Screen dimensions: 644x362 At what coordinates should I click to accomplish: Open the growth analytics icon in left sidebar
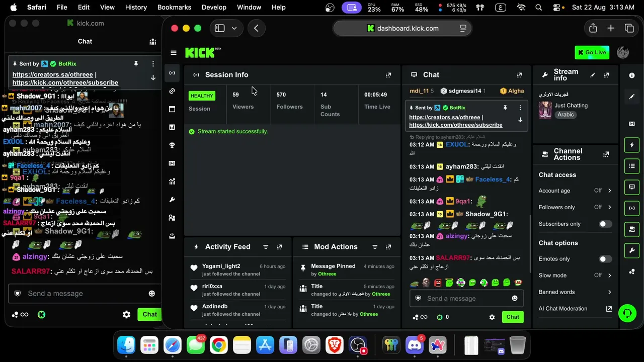coord(172,182)
